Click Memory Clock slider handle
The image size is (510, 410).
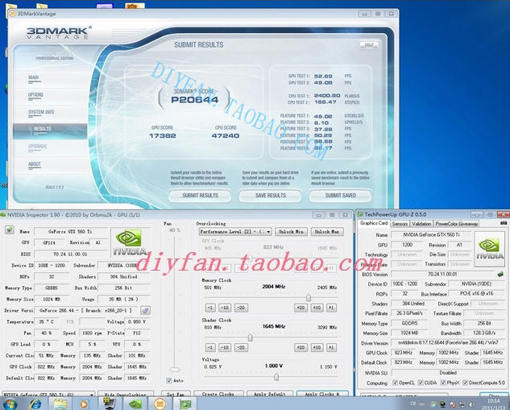(x=308, y=297)
